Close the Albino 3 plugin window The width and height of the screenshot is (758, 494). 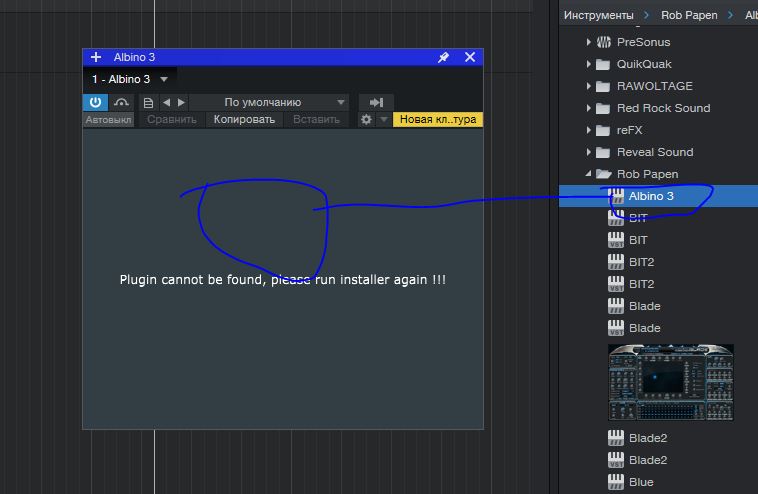470,57
